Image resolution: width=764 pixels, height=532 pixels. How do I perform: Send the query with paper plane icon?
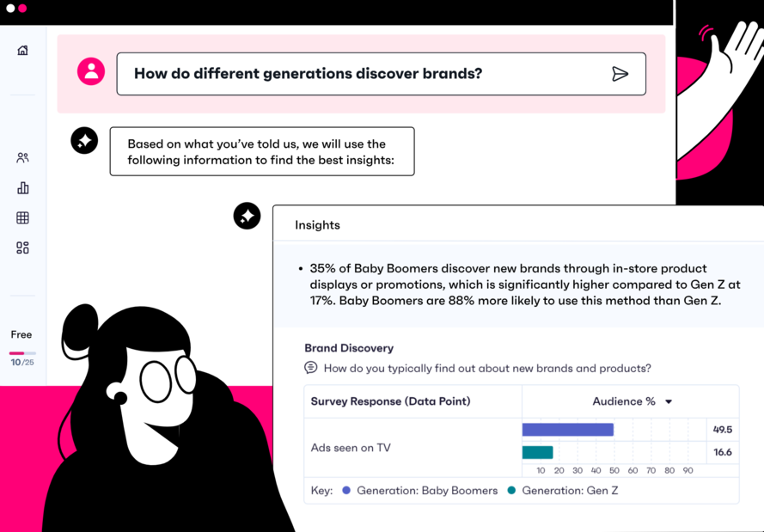620,74
